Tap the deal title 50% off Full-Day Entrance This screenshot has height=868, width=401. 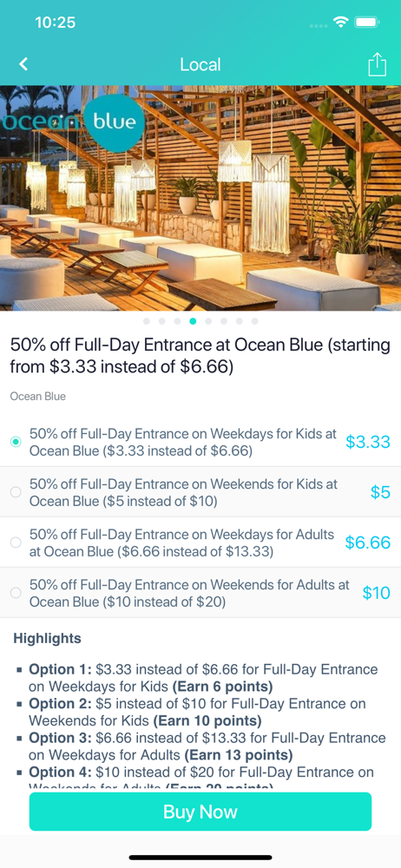point(200,355)
